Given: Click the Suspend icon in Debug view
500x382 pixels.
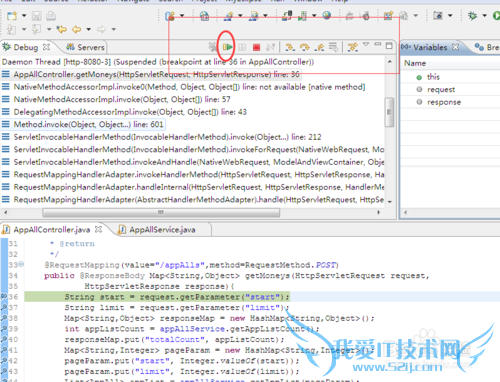Looking at the screenshot, I should pos(242,47).
